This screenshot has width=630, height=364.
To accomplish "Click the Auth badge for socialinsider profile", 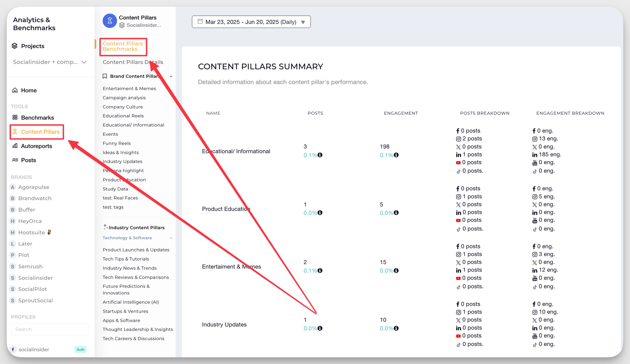I will click(x=81, y=350).
